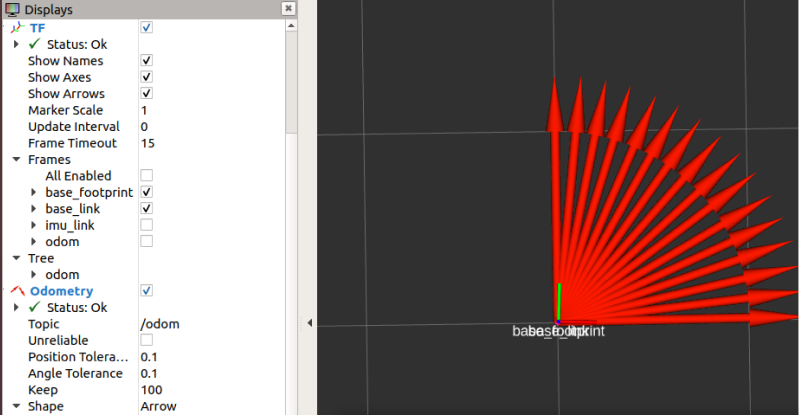
Task: Expand the base_link frame
Action: (34, 209)
